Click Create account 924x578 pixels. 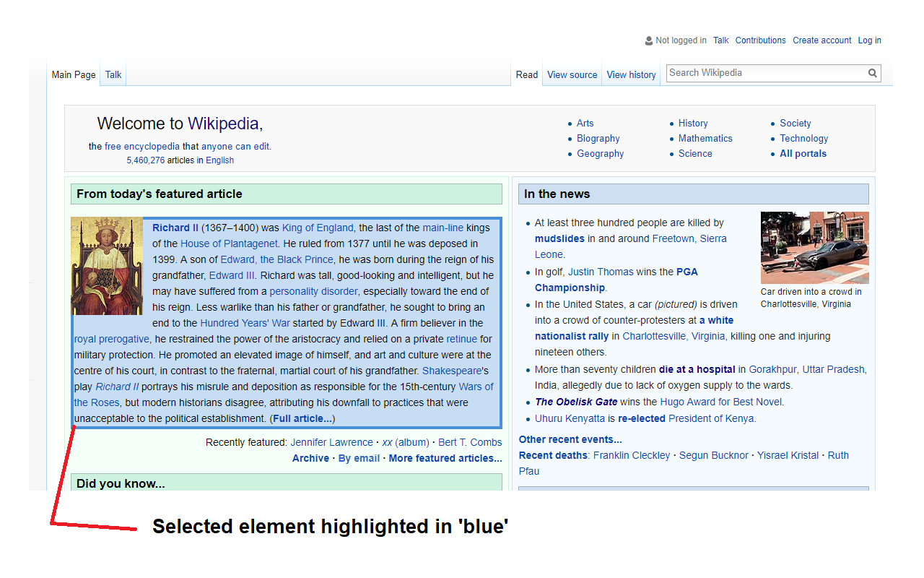point(822,40)
